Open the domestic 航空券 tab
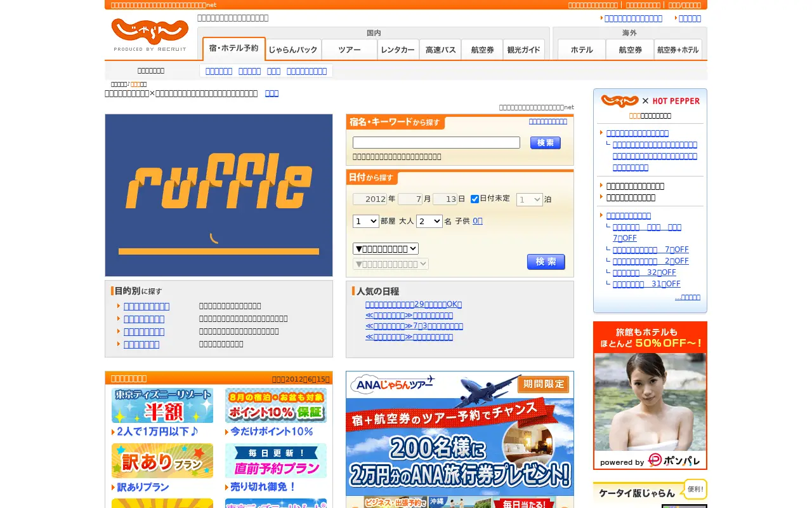Screen dimensions: 812x508 [482, 50]
